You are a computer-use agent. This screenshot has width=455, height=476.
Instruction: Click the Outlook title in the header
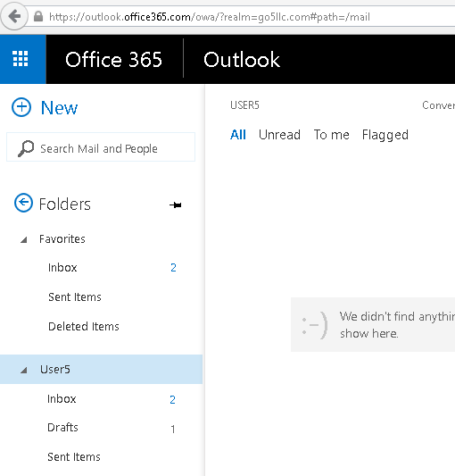[242, 60]
